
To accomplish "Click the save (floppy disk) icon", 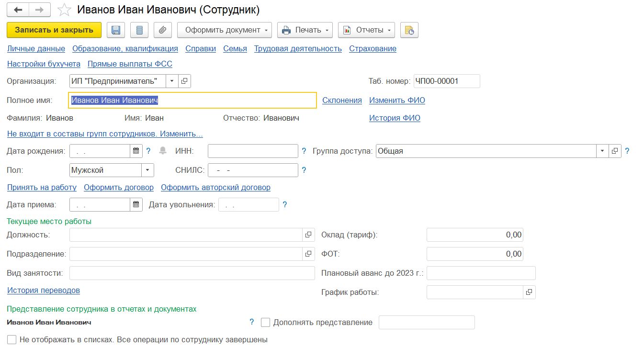I will pyautogui.click(x=115, y=30).
